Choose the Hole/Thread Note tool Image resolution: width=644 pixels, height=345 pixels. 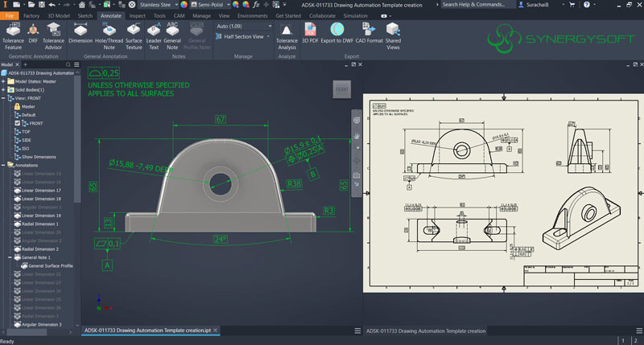point(109,36)
